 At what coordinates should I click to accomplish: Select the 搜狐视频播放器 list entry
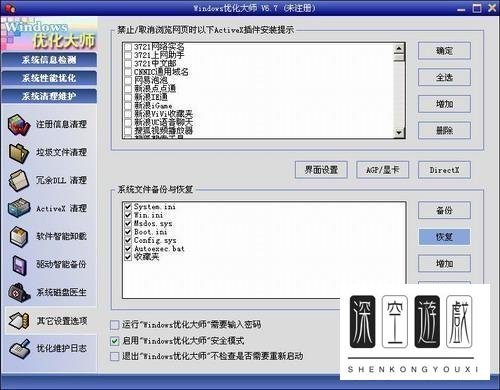(163, 130)
